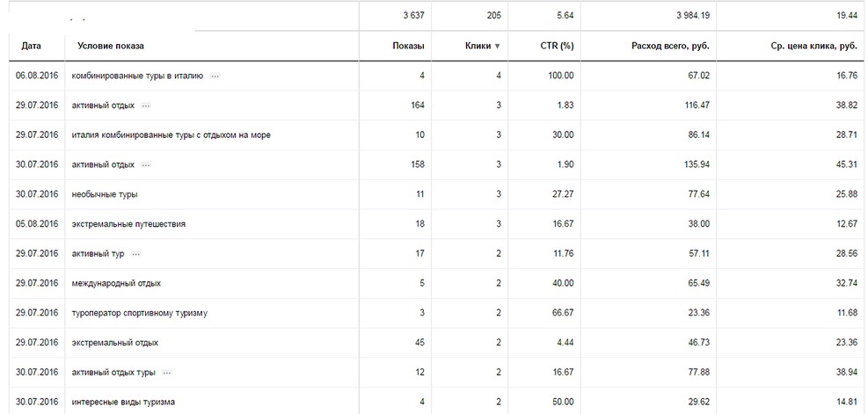Image resolution: width=868 pixels, height=414 pixels.
Task: Sort by 'Ср. цена клика, руб.' header
Action: (x=811, y=46)
